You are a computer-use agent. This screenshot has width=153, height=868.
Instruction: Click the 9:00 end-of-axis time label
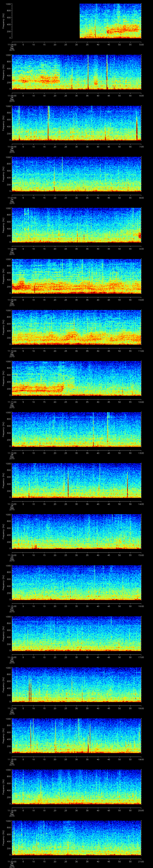point(141,249)
